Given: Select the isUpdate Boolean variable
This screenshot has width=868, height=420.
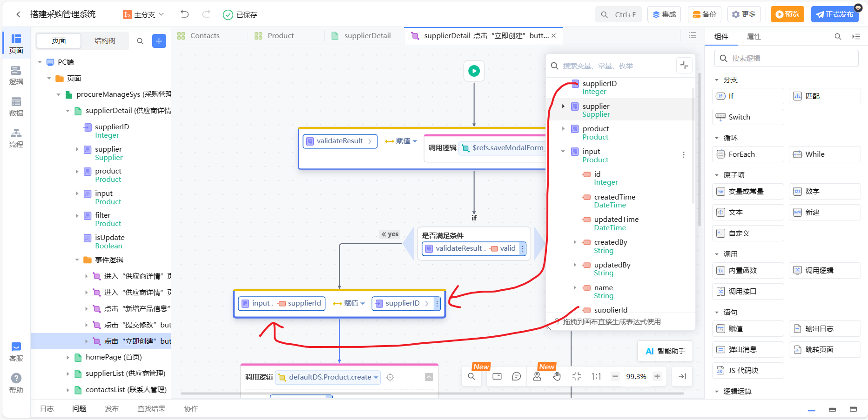Looking at the screenshot, I should 109,242.
